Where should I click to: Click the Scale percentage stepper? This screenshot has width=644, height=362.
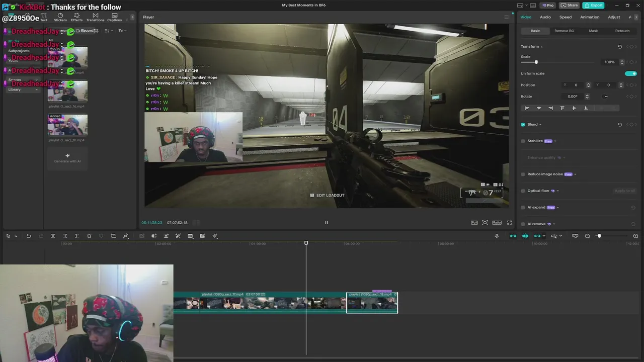(622, 62)
